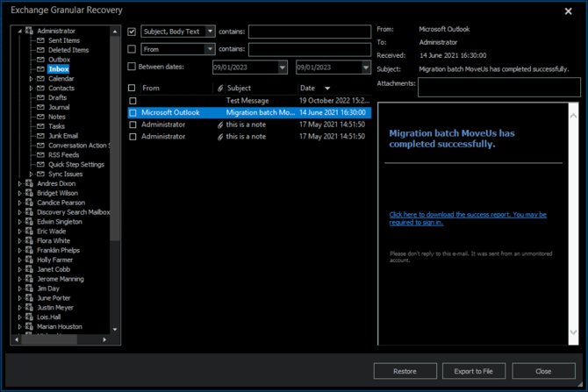Click the Subject contains text field
Image resolution: width=588 pixels, height=392 pixels.
click(309, 32)
